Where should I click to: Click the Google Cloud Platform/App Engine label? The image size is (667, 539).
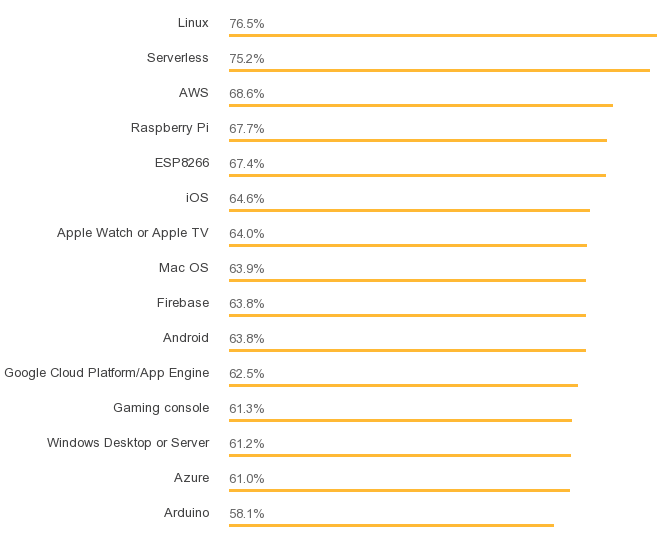107,373
